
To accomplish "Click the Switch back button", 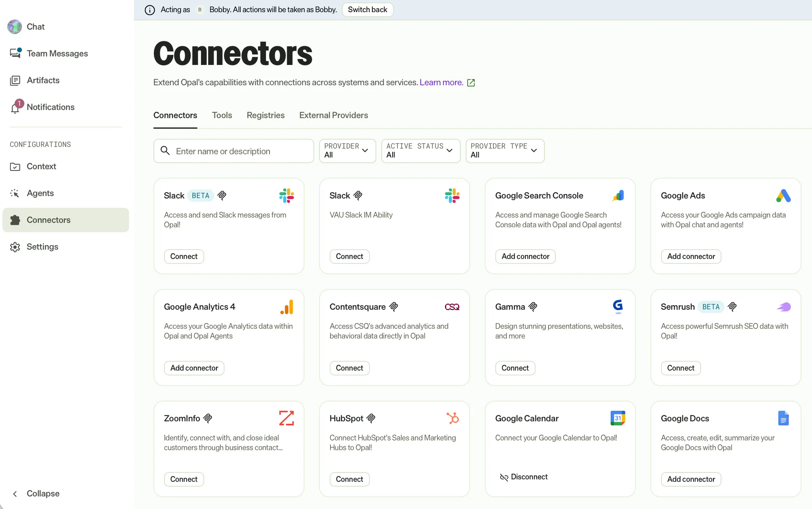I will coord(367,10).
